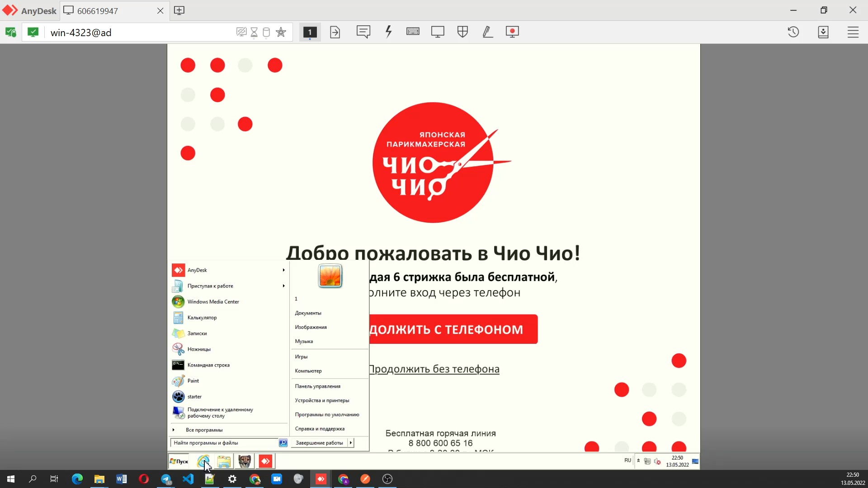Toggle the privacy mode screen icon
Viewport: 868px width, 488px height.
(x=241, y=32)
